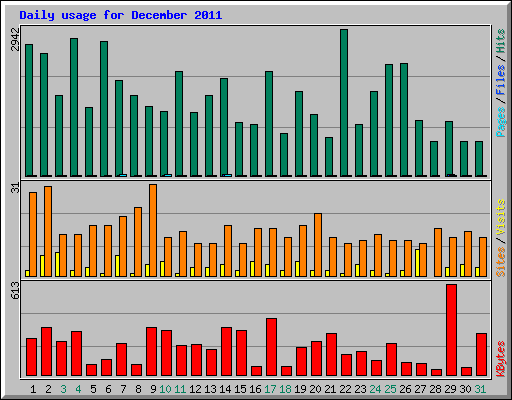Click the tallest red KBytes bar for day 29
The image size is (512, 400).
[452, 330]
